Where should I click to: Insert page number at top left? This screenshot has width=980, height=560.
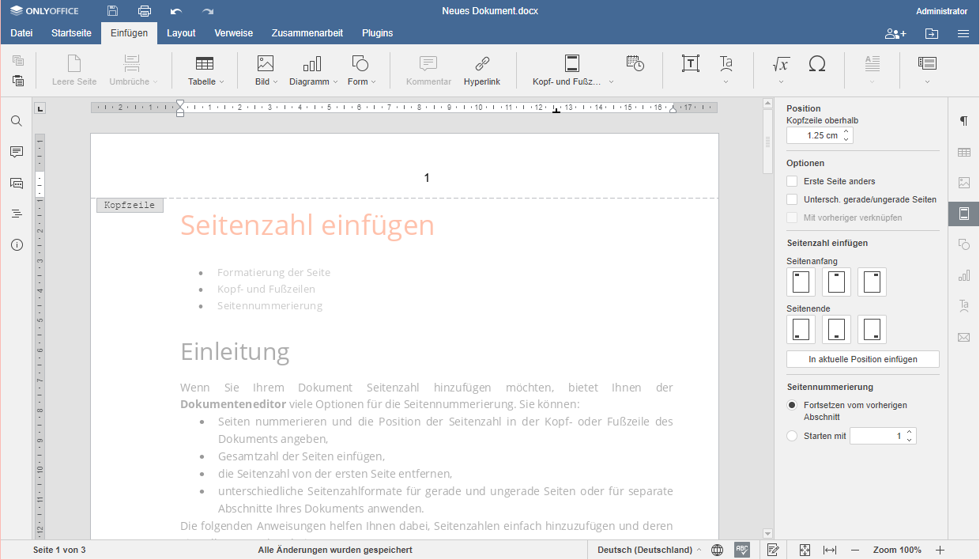pos(801,282)
